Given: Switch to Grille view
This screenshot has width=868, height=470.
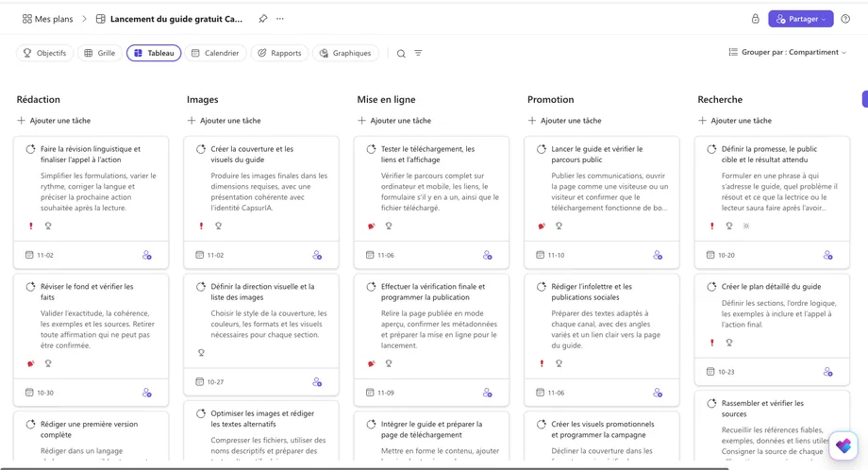Looking at the screenshot, I should click(x=100, y=53).
